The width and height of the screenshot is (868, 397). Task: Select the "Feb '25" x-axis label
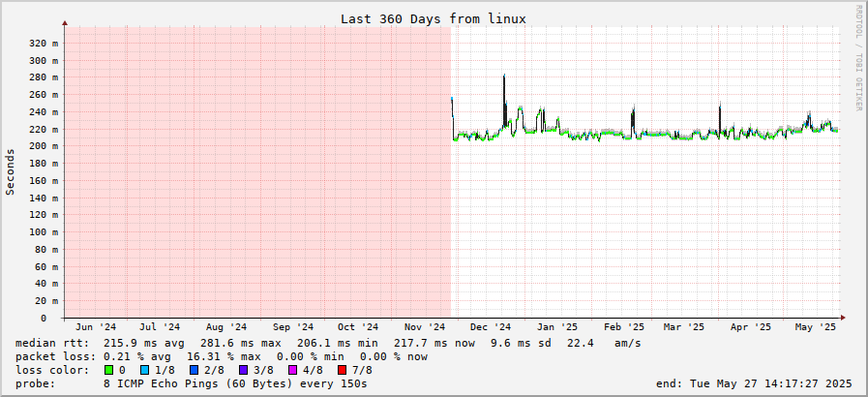pos(624,327)
